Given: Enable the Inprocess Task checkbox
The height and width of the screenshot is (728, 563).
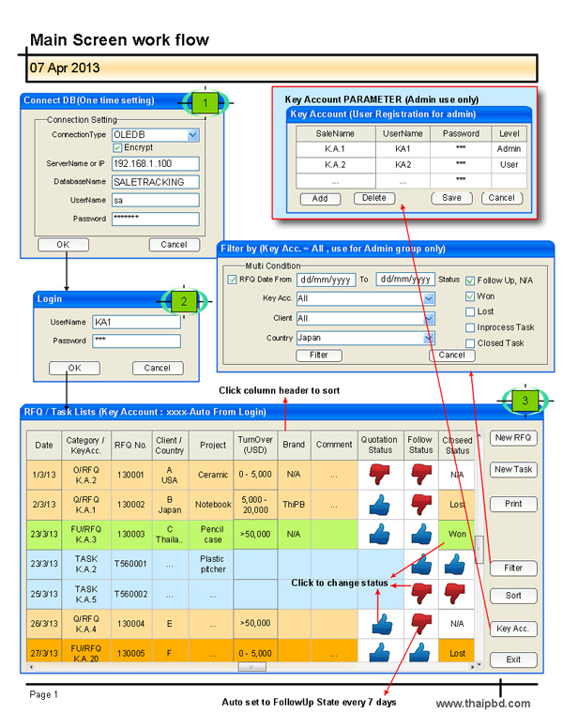Looking at the screenshot, I should tap(469, 327).
